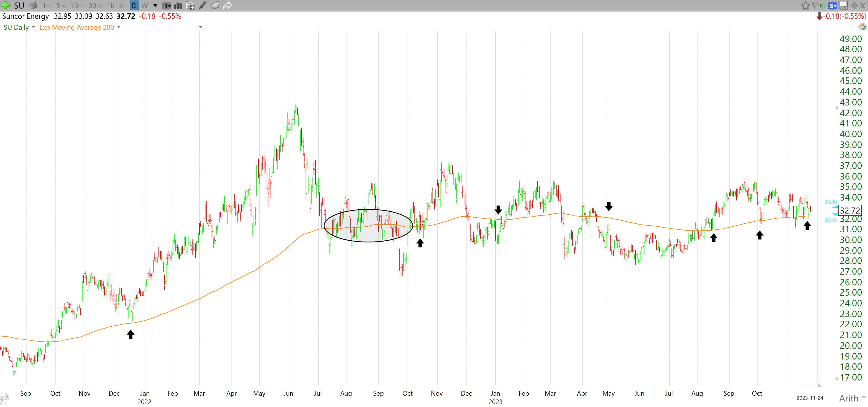Click the SU ticker symbol text
This screenshot has width=868, height=407.
pos(19,5)
